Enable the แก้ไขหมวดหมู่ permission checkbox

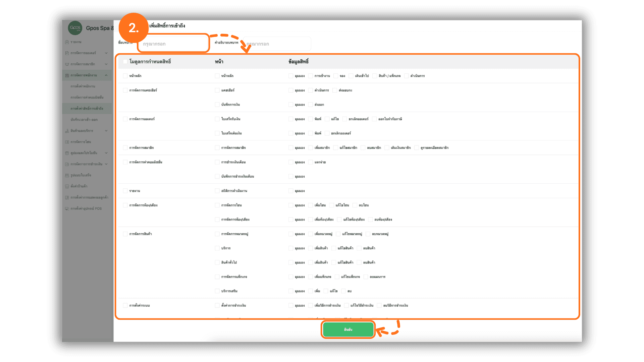coord(338,234)
